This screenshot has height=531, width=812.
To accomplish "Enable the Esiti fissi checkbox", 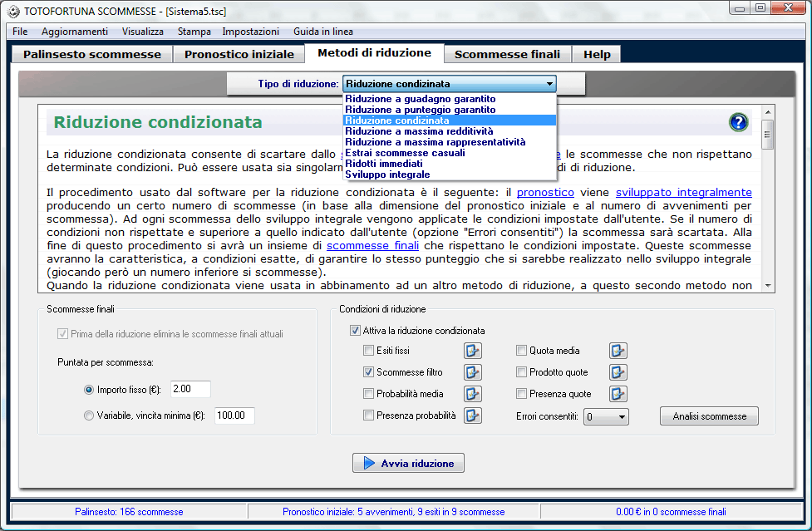I will click(369, 351).
